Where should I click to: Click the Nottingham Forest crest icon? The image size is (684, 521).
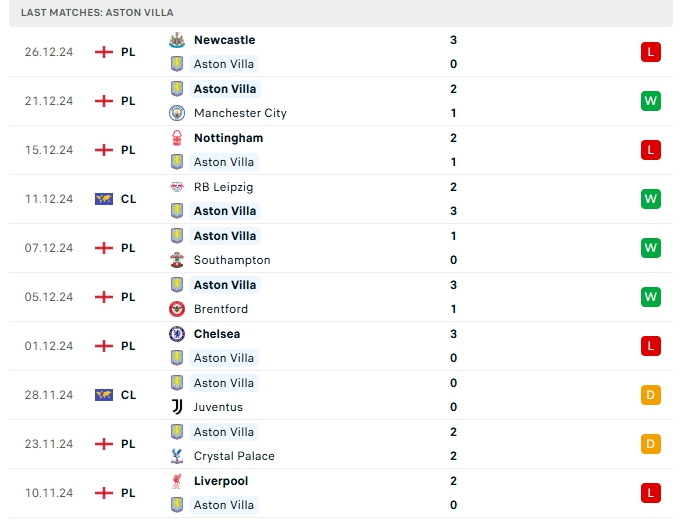click(177, 138)
